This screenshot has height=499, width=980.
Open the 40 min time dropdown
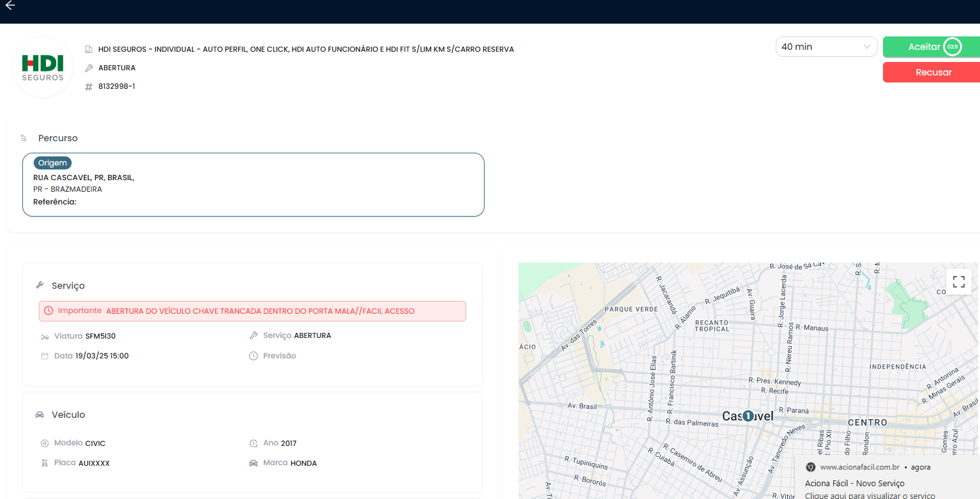826,47
